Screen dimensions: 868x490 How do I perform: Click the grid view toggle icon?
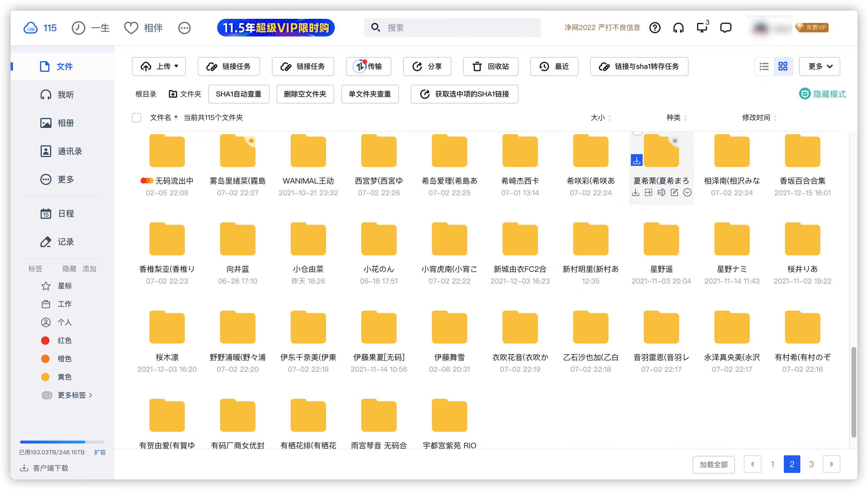[x=782, y=66]
